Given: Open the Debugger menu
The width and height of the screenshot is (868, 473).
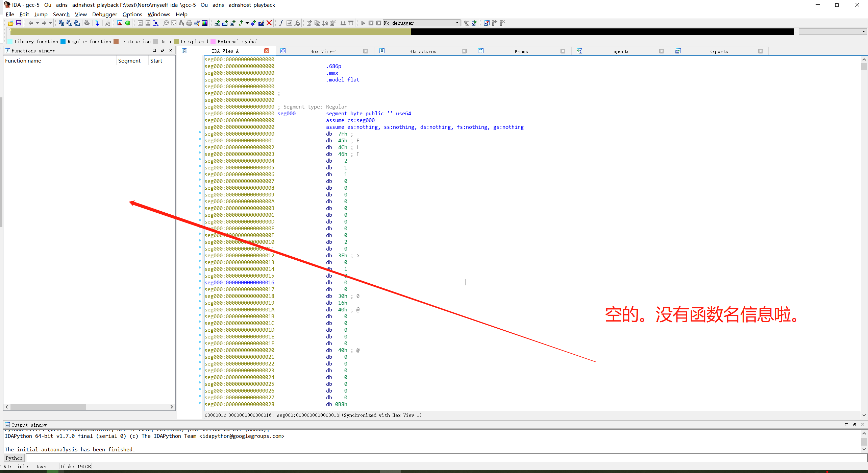Looking at the screenshot, I should point(104,14).
